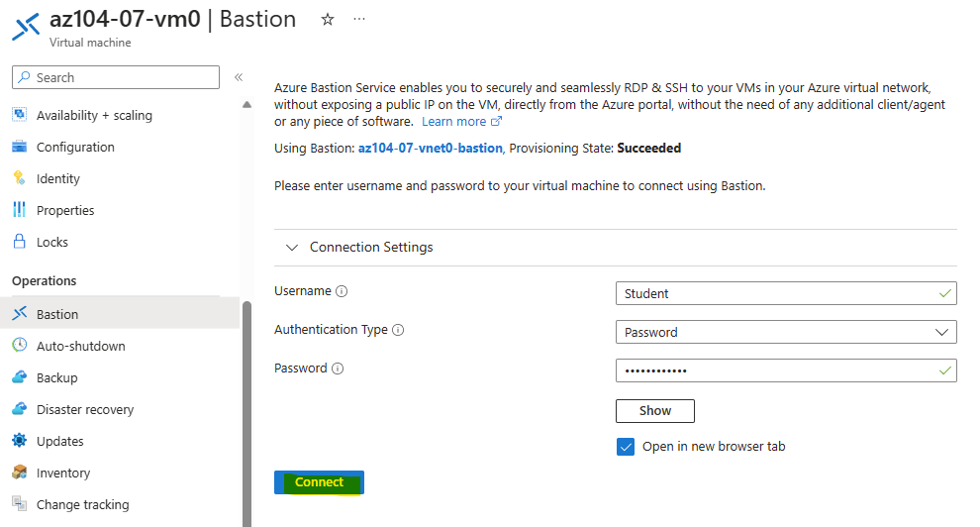Screen dimensions: 980x527
Task: Open the Updates menu item
Action: coord(60,441)
